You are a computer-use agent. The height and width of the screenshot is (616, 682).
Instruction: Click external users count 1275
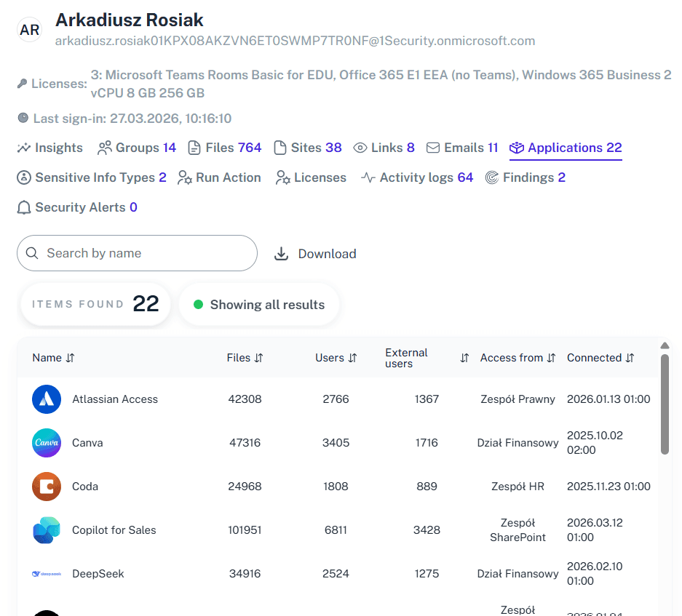pos(427,574)
